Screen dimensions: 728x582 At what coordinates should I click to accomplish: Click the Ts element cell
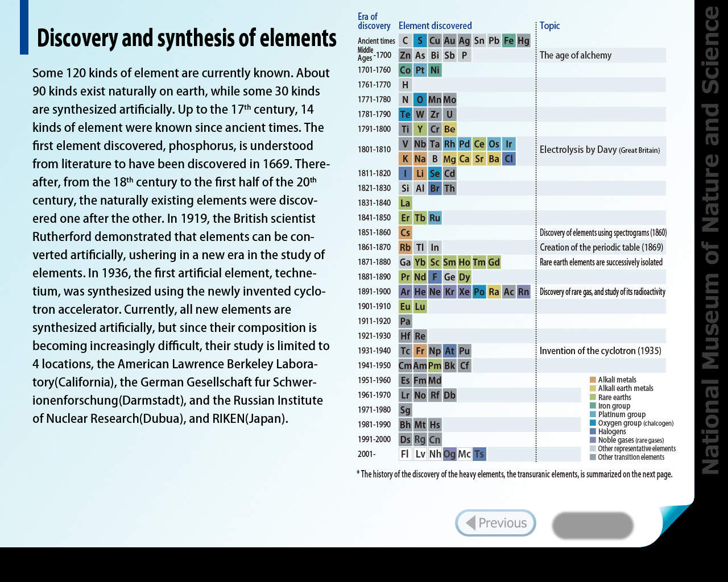tap(479, 454)
